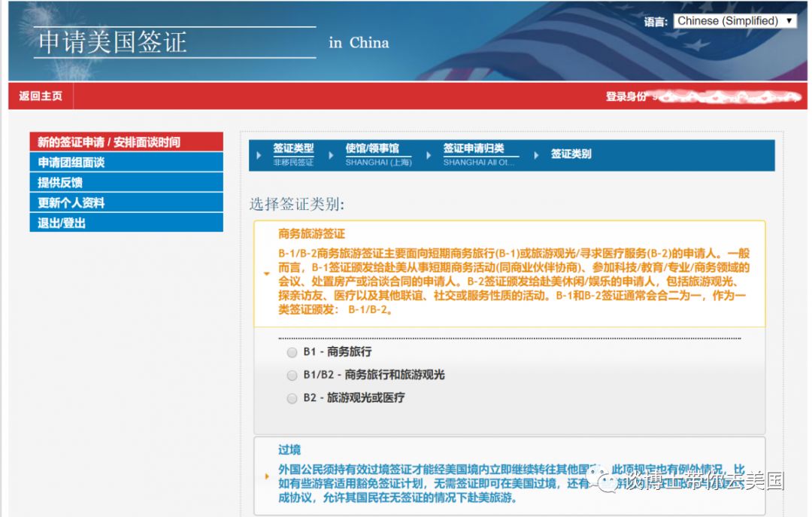Go back to the 签证类型 breadcrumb step
The width and height of the screenshot is (812, 517).
[x=292, y=148]
